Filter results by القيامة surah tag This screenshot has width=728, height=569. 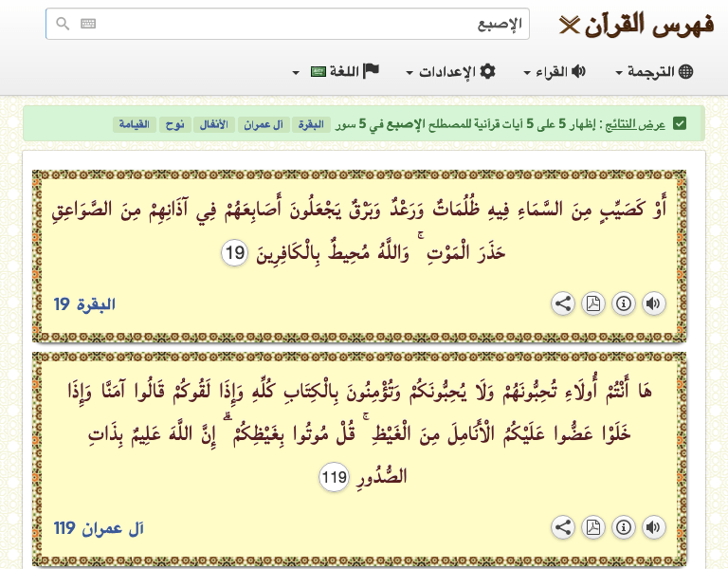click(135, 124)
